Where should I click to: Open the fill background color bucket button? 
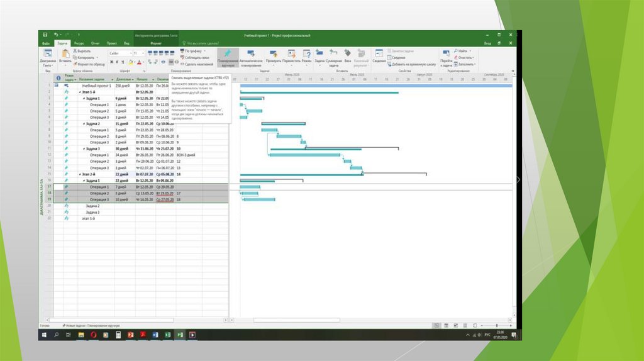click(x=131, y=62)
